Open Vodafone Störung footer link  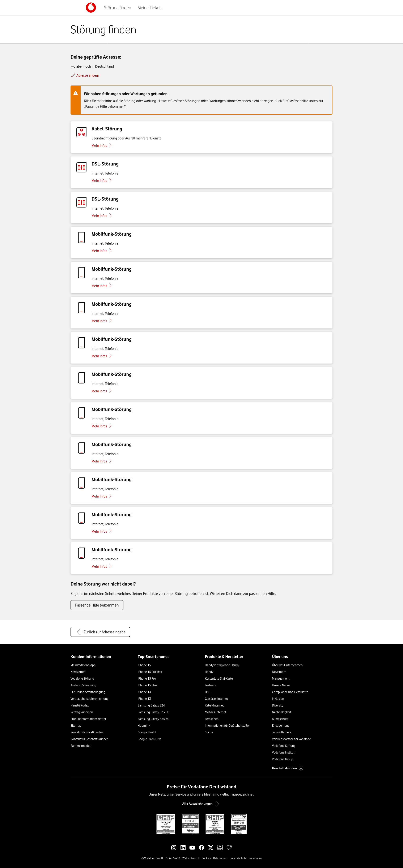click(82, 678)
